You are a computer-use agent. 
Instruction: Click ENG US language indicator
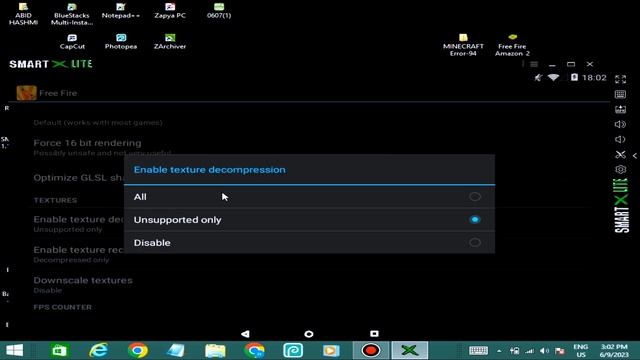580,351
